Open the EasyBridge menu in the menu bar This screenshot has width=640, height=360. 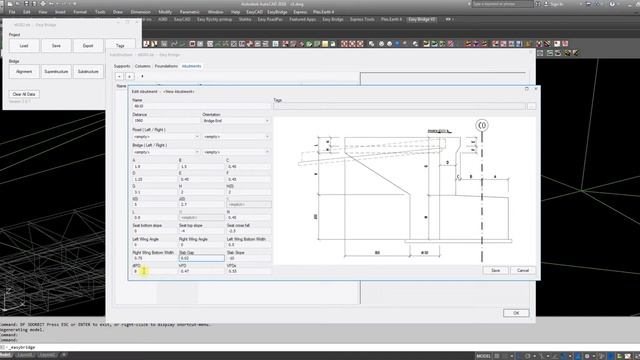point(277,12)
